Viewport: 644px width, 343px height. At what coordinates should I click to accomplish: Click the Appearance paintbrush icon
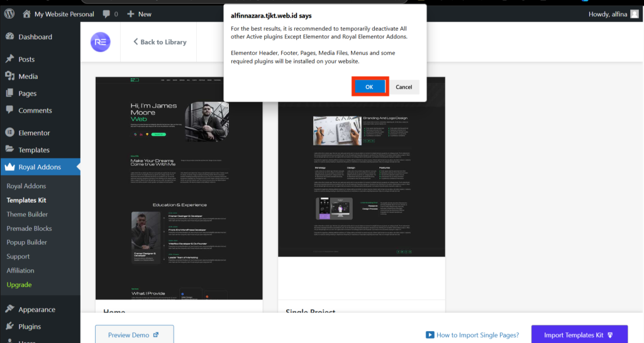pos(9,310)
